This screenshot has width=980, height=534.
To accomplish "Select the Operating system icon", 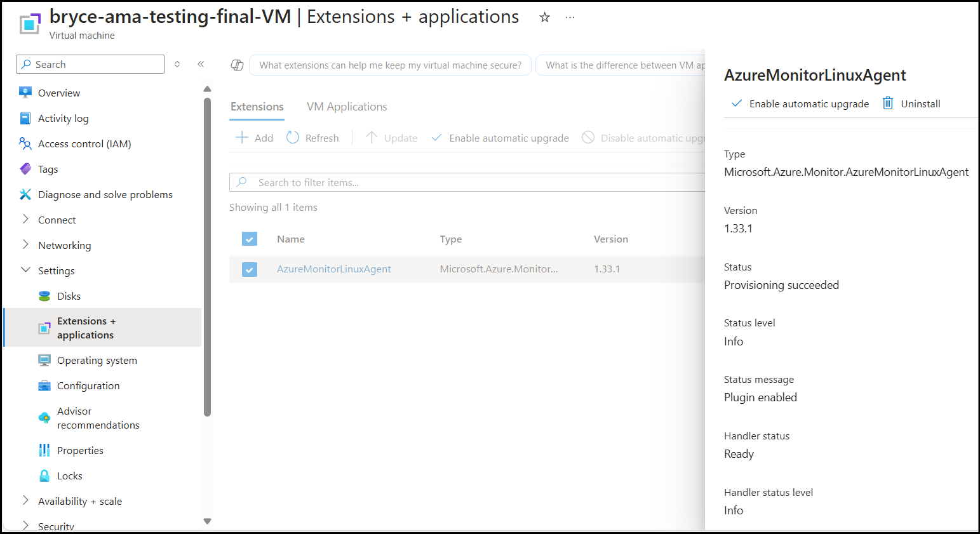I will pos(43,360).
